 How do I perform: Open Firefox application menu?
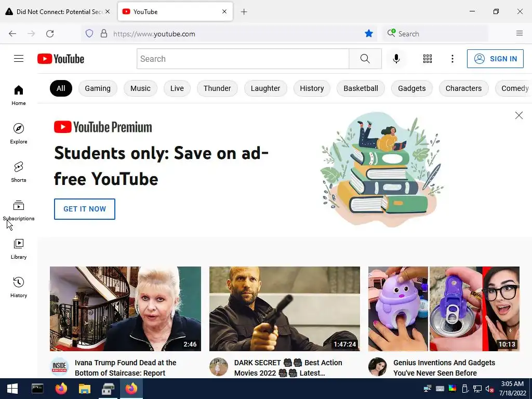point(520,33)
